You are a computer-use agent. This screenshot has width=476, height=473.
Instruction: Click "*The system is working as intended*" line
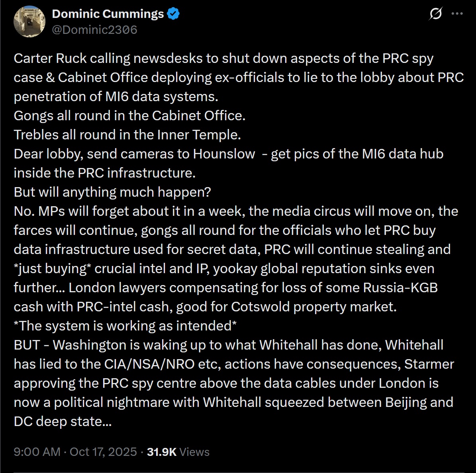click(x=125, y=326)
